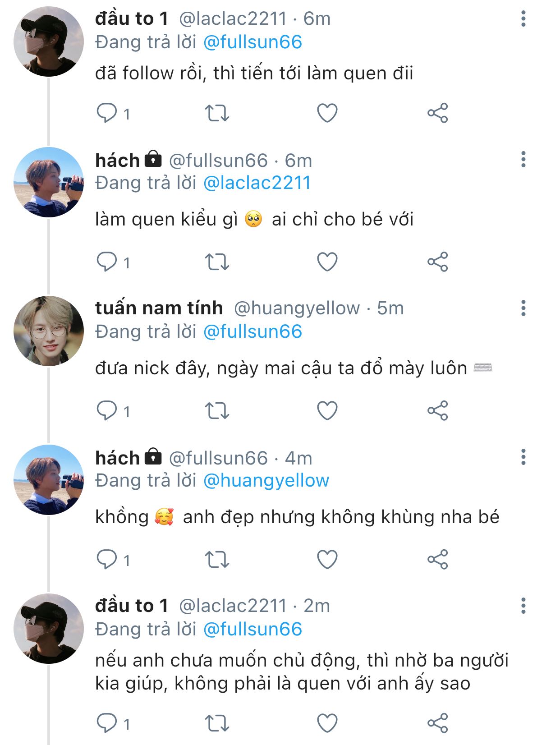560x745 pixels.
Task: Open @fullsun66 mention in the last tweet
Action: coord(252,630)
